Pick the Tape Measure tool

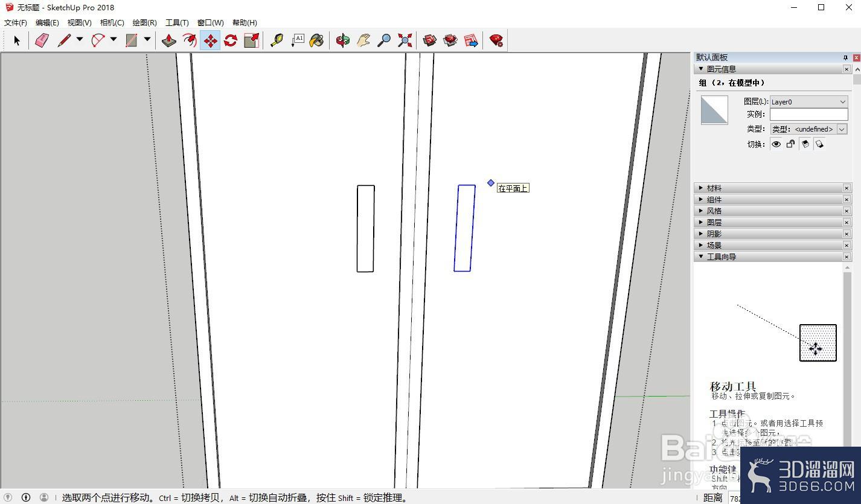(x=277, y=40)
